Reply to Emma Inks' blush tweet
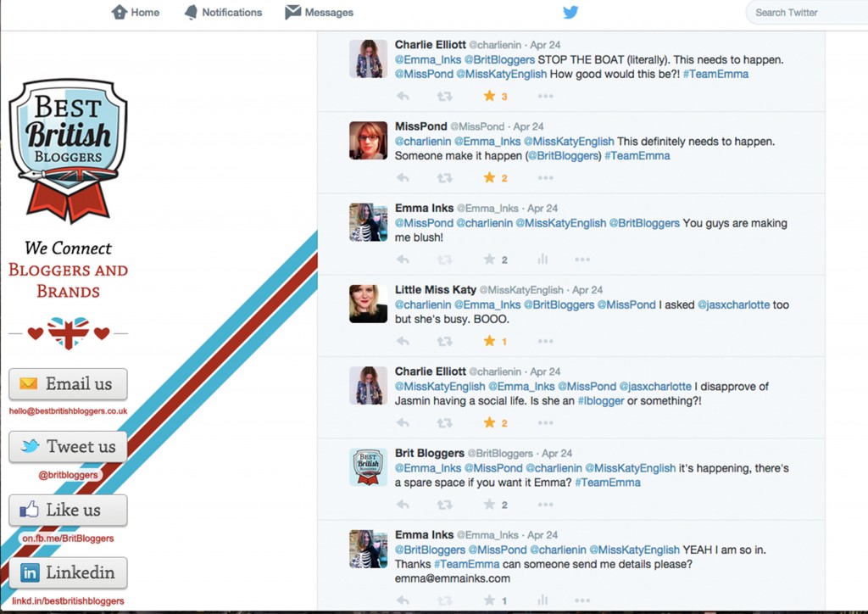This screenshot has height=614, width=868. pyautogui.click(x=403, y=260)
